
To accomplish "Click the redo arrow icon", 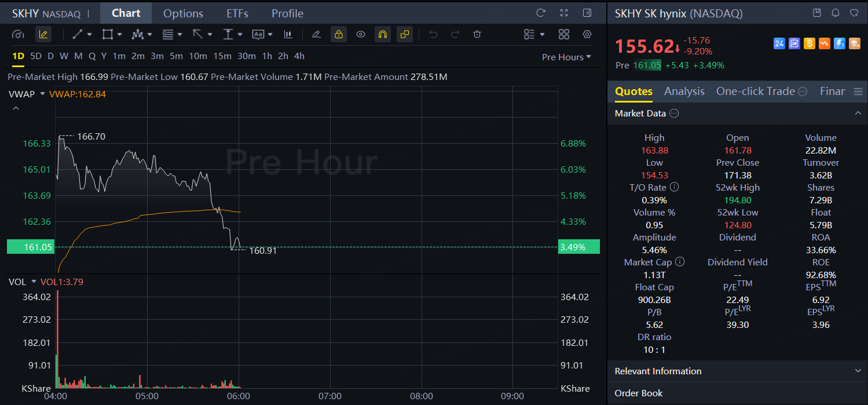I will (455, 34).
